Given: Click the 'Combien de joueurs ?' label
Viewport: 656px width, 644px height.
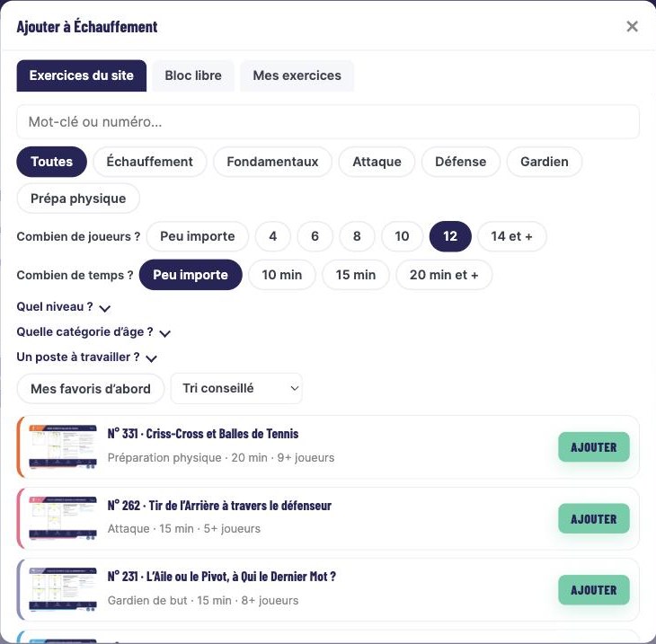Looking at the screenshot, I should tap(79, 237).
